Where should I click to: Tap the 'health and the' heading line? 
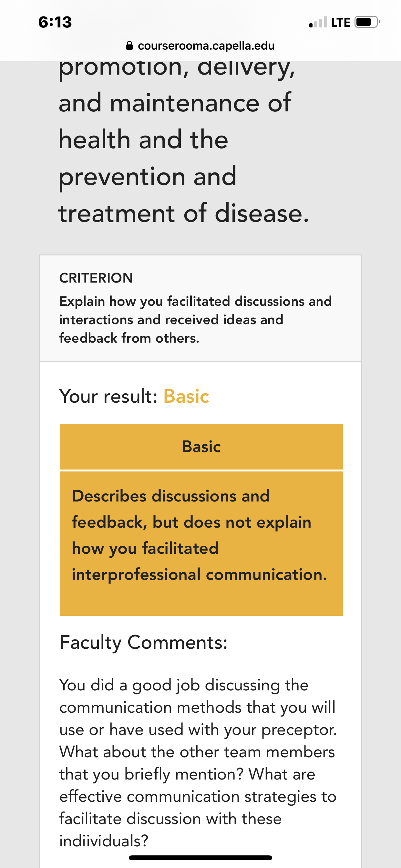pos(144,139)
